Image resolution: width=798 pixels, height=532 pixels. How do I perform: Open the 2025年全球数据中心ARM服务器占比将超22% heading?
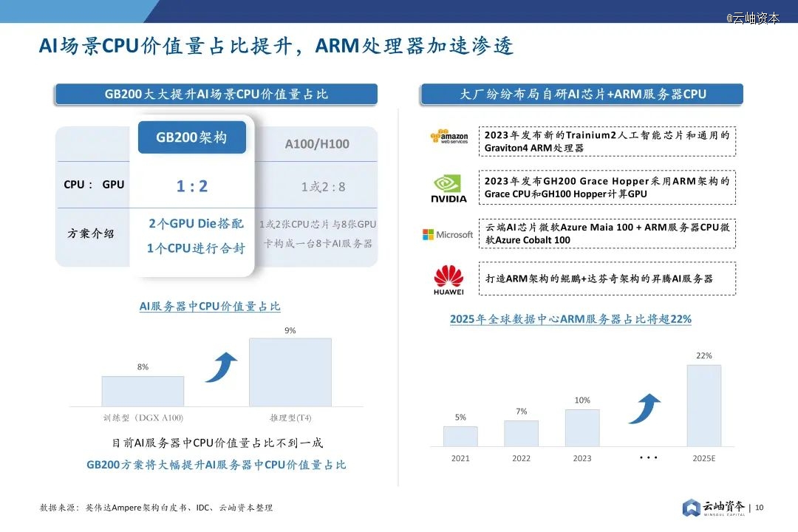tap(570, 319)
